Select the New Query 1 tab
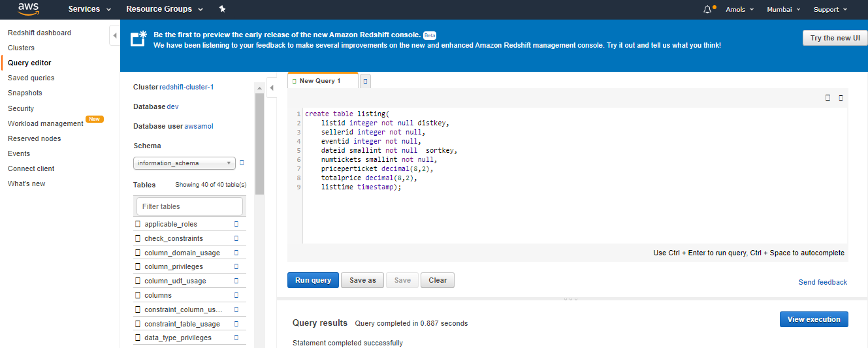 click(x=323, y=80)
